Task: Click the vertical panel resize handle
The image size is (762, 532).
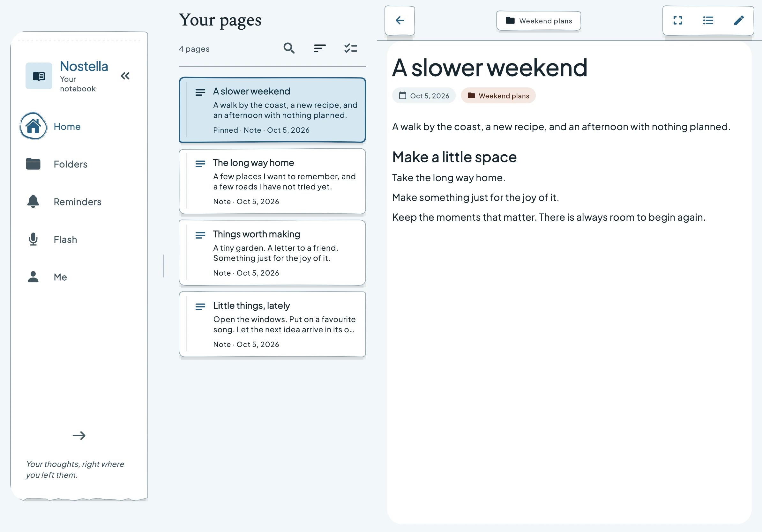Action: (x=163, y=266)
